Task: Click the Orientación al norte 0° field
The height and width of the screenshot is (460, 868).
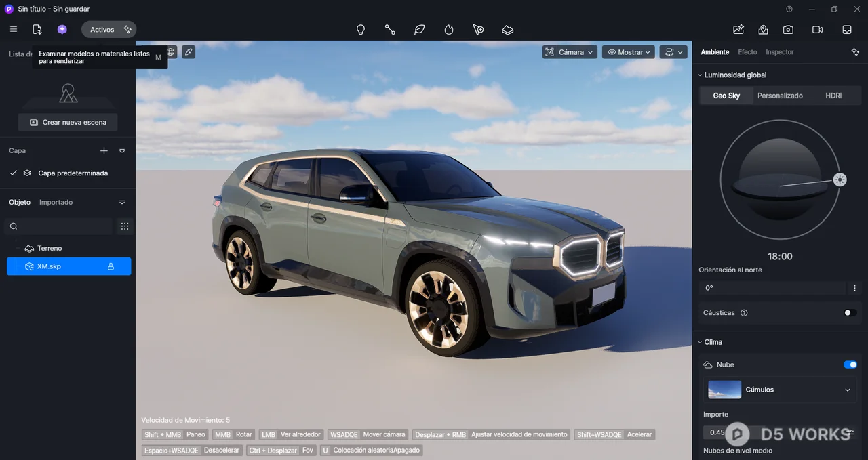Action: pyautogui.click(x=772, y=288)
